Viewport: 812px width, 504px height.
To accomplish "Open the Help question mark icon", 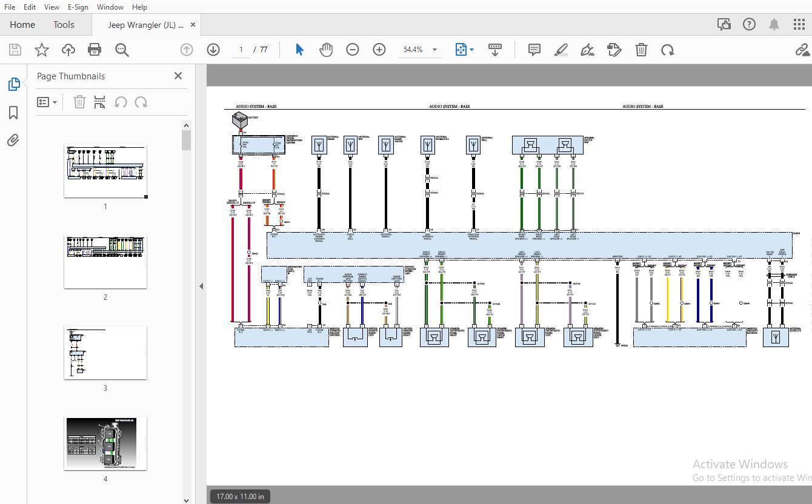I will click(x=749, y=24).
